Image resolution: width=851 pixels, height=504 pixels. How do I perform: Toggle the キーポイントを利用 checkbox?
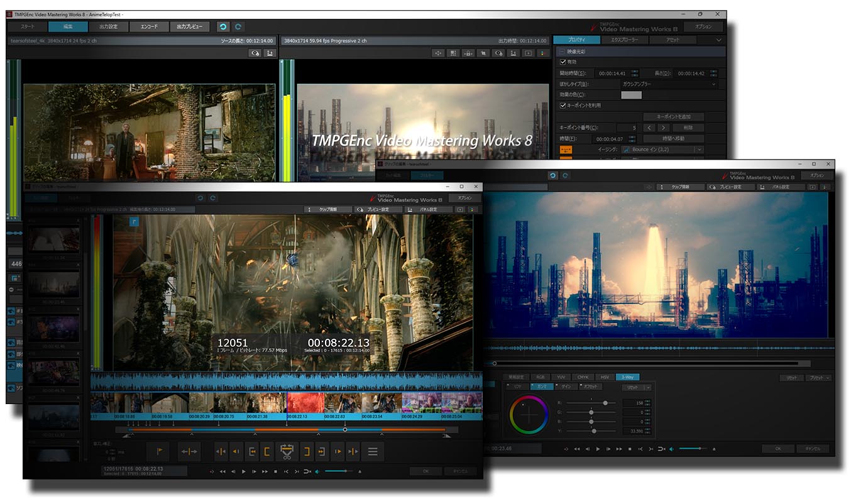[x=563, y=106]
